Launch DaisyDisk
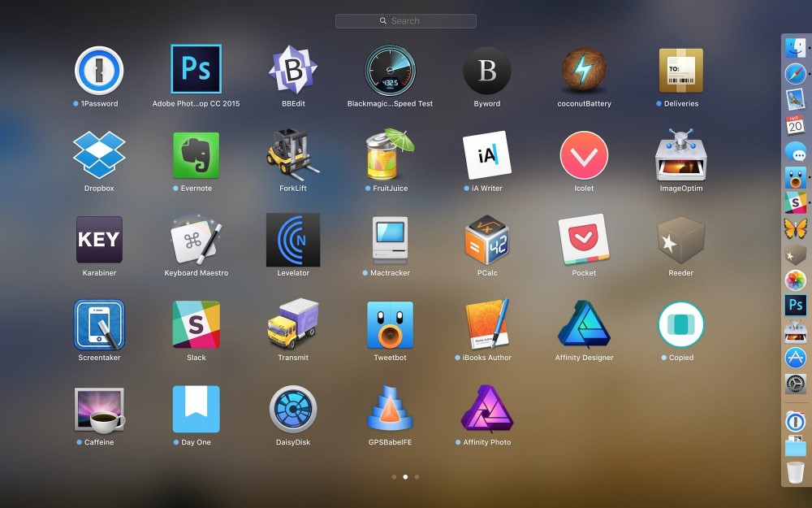 [x=293, y=409]
